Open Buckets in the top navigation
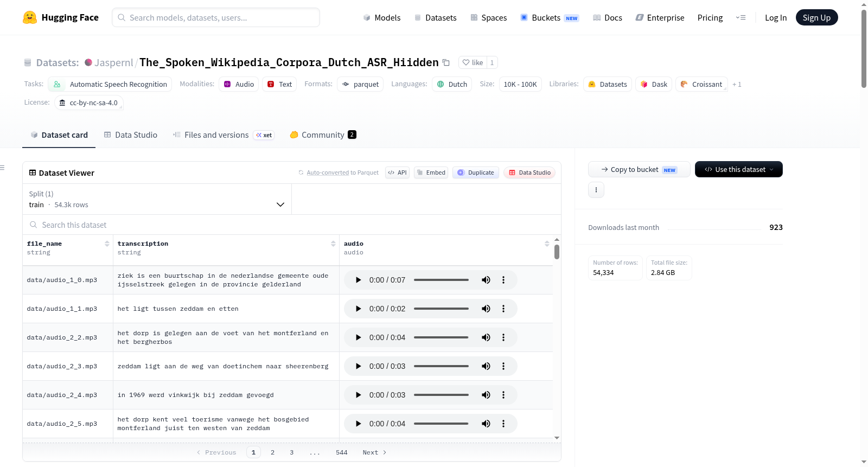 tap(550, 17)
